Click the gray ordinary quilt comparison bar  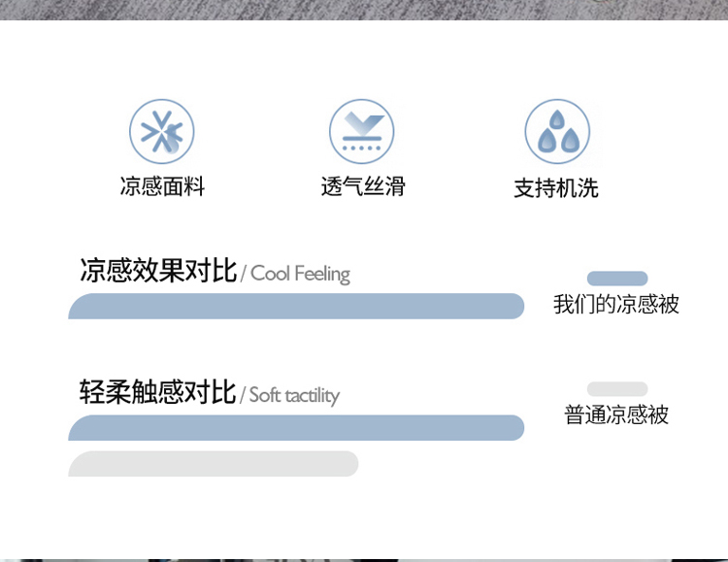[x=214, y=464]
